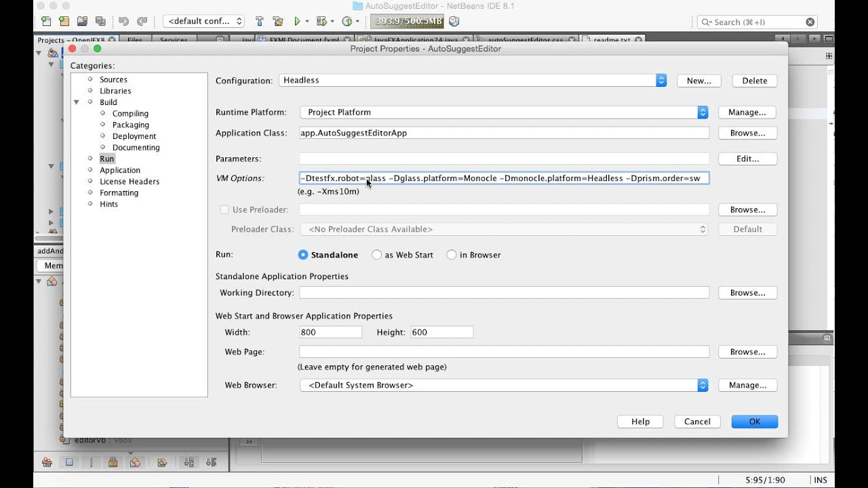Select the Hints category

point(108,204)
